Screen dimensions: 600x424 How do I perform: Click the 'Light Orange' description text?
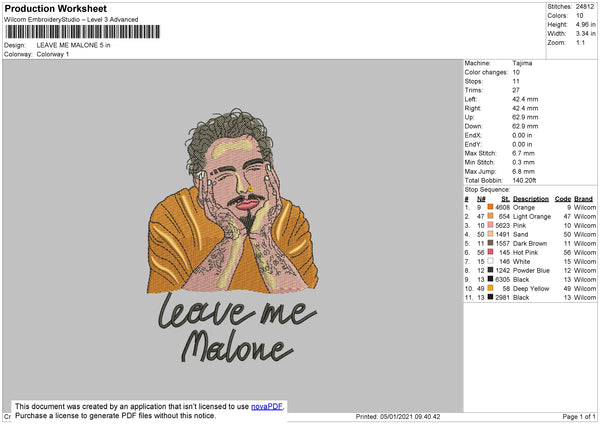pyautogui.click(x=532, y=216)
